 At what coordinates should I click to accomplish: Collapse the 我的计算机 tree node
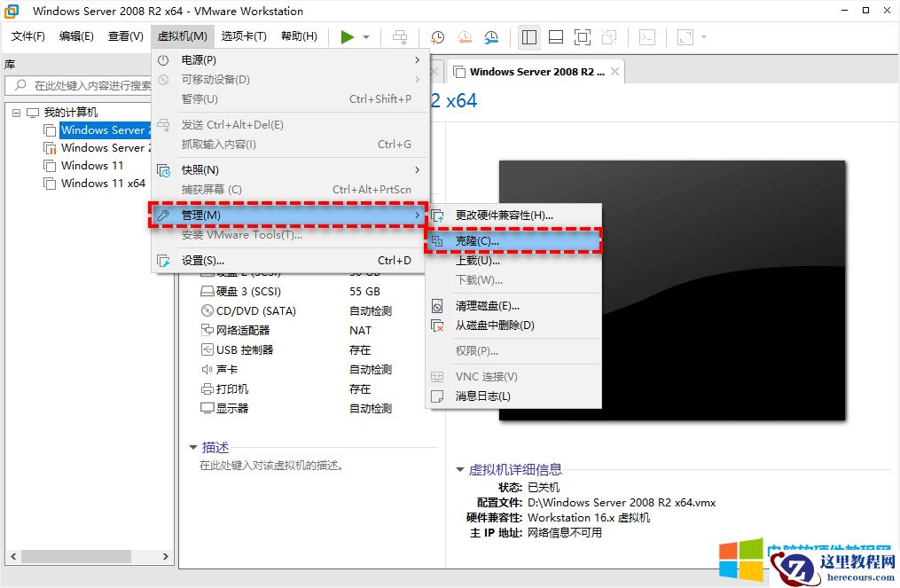click(x=16, y=113)
